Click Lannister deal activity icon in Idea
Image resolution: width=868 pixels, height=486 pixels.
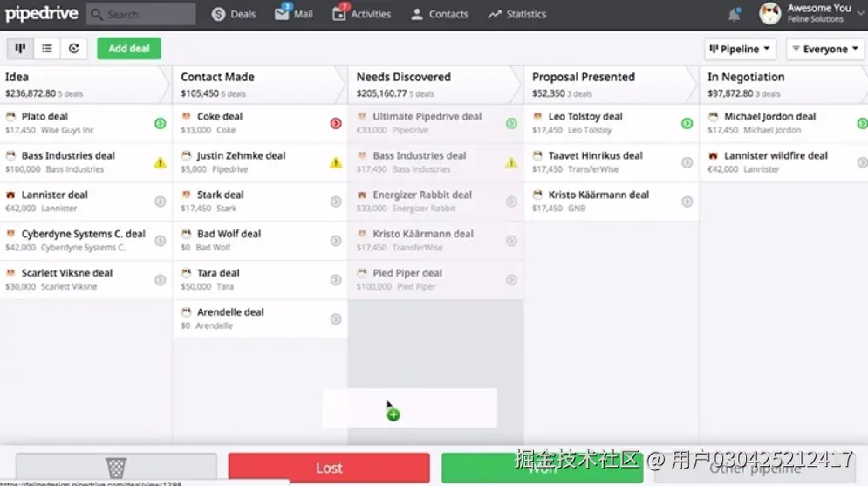(160, 202)
